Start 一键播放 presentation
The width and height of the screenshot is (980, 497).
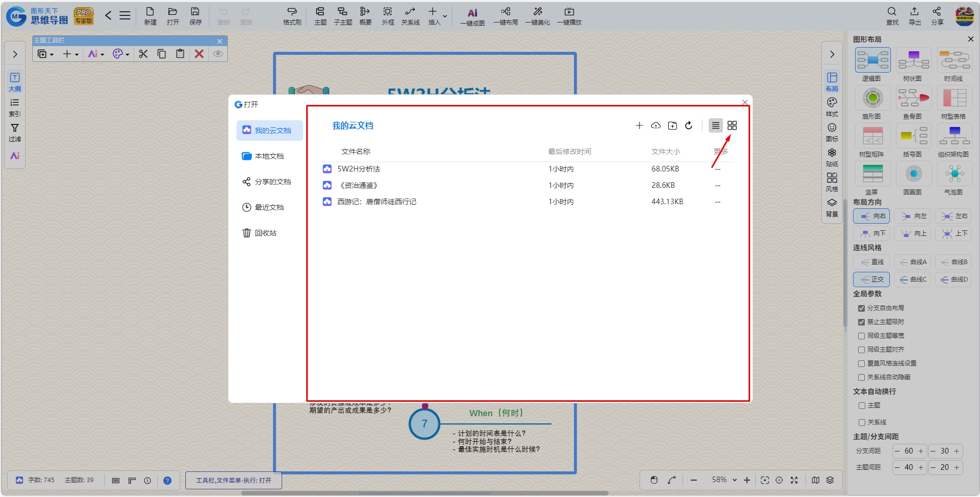[x=569, y=15]
